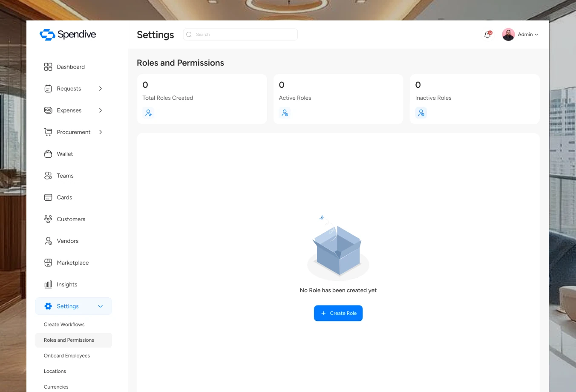The width and height of the screenshot is (576, 392).
Task: Click the Insights bar chart icon
Action: 48,284
